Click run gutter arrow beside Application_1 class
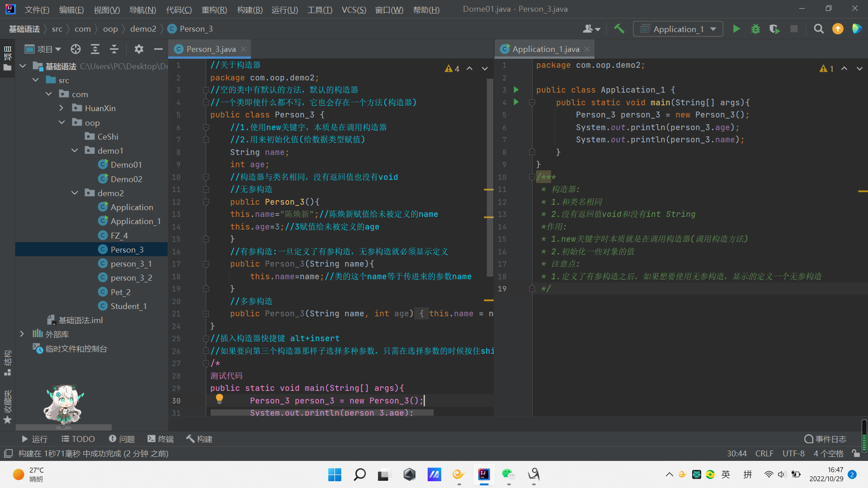The width and height of the screenshot is (868, 488). point(516,89)
